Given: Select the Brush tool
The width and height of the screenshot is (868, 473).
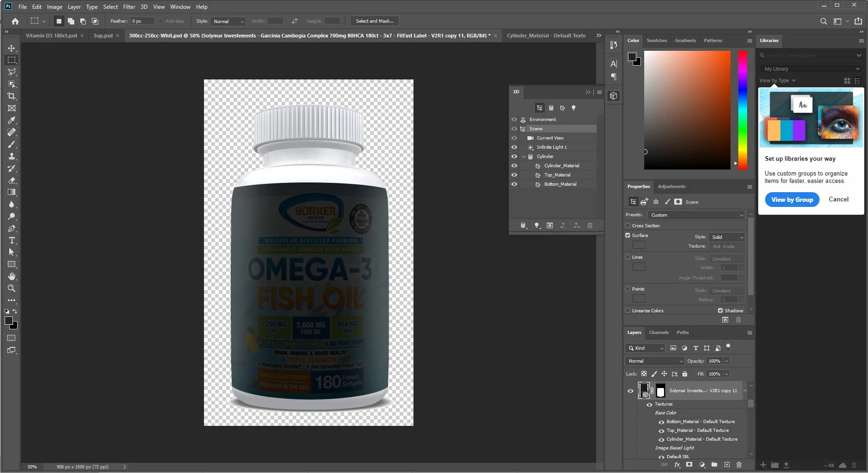Looking at the screenshot, I should pyautogui.click(x=12, y=144).
